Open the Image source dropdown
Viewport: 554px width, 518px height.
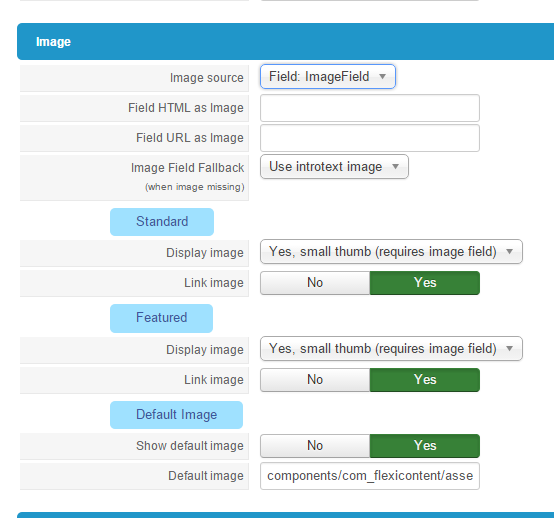[328, 76]
